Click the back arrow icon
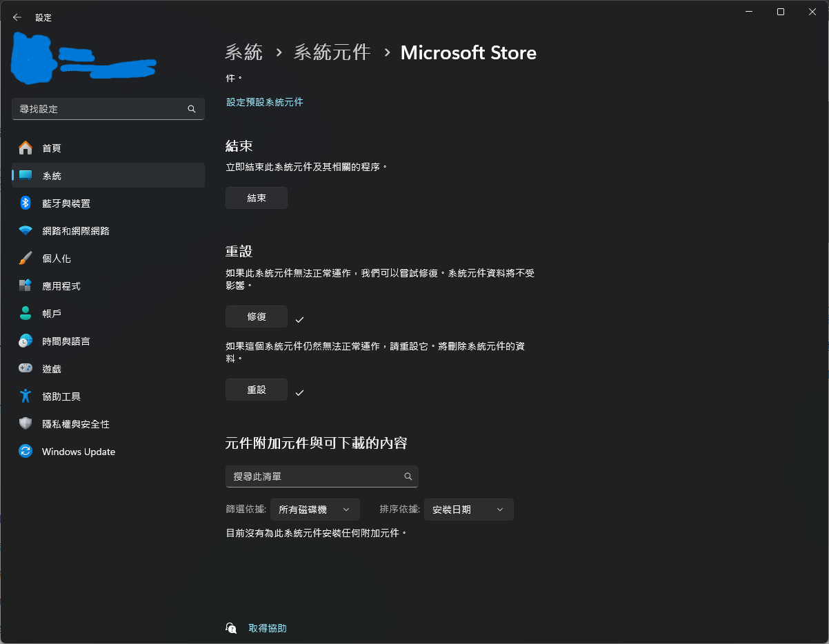 (x=17, y=17)
